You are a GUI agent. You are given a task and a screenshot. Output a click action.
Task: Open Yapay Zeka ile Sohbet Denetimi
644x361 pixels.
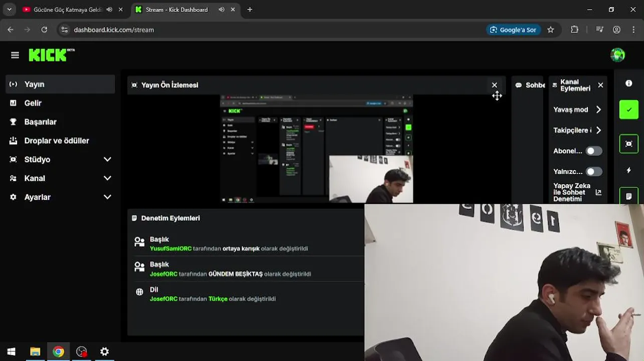577,193
